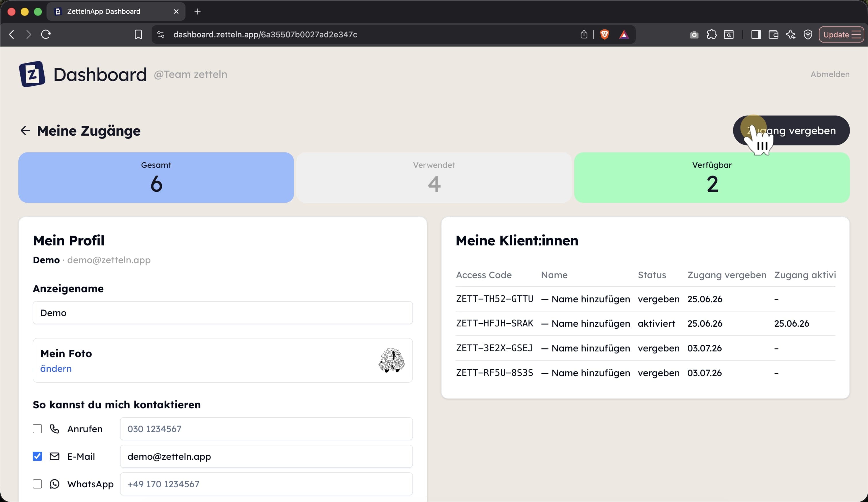Click the Verwendet 4 card
The image size is (868, 502).
click(434, 178)
